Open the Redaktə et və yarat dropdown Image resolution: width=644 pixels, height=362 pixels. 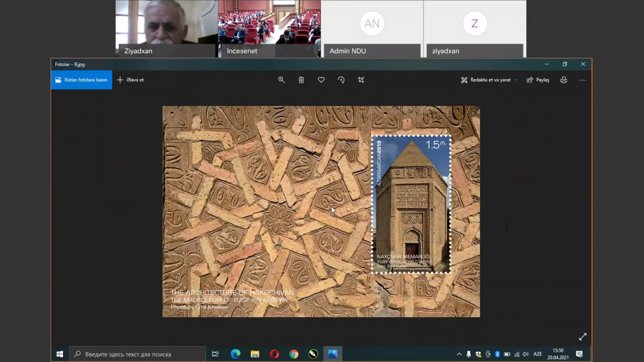[489, 80]
